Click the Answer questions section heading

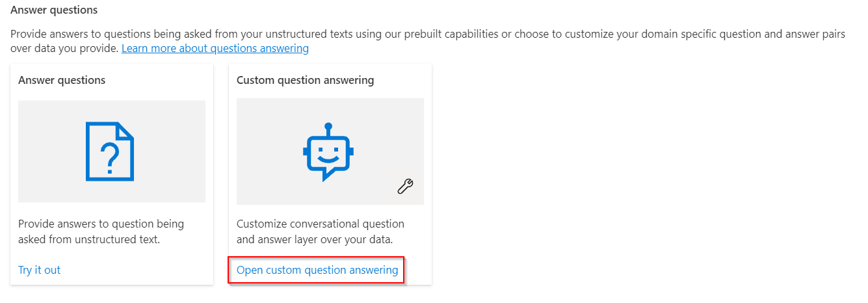pos(54,10)
